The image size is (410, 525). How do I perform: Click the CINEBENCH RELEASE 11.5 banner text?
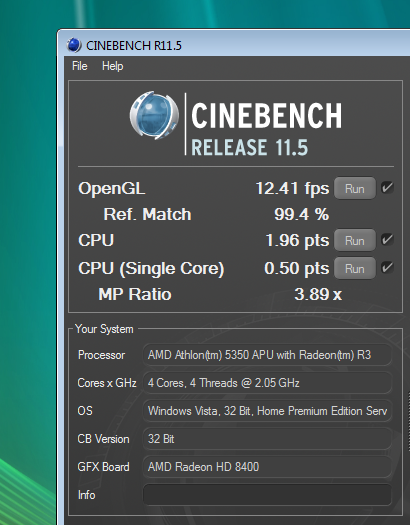(266, 129)
